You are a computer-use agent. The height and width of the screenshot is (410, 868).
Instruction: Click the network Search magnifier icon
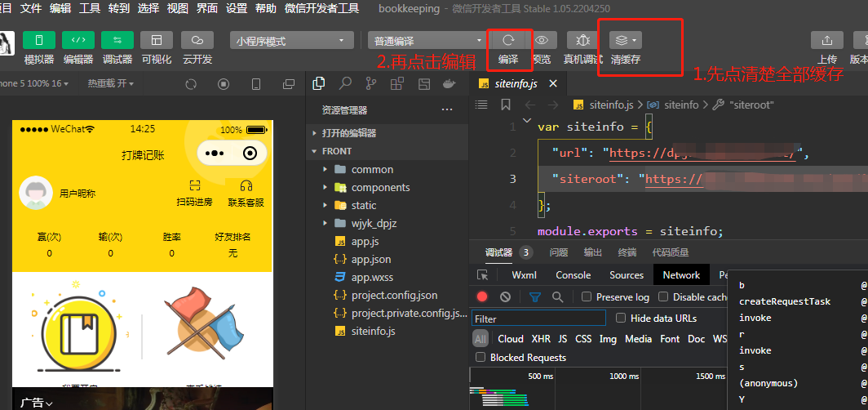(x=557, y=297)
